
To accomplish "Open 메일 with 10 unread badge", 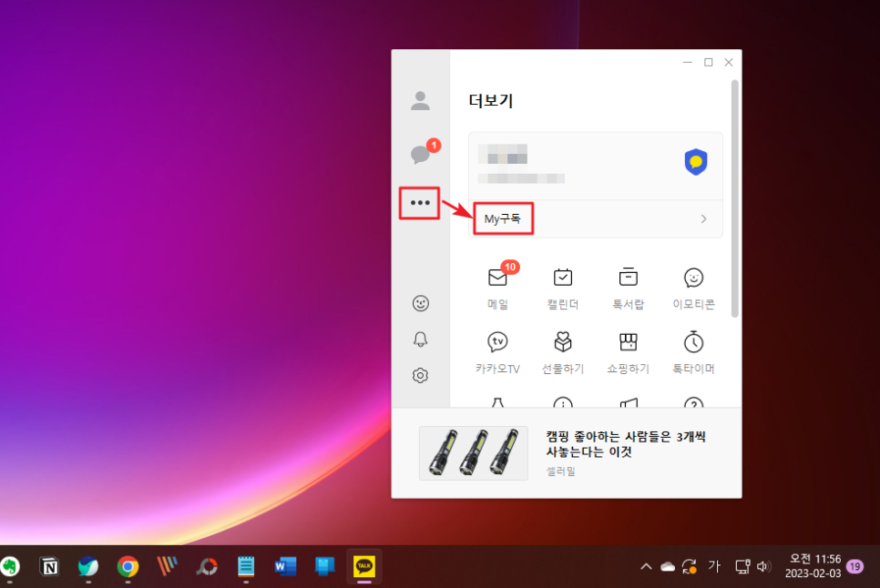I will (498, 287).
